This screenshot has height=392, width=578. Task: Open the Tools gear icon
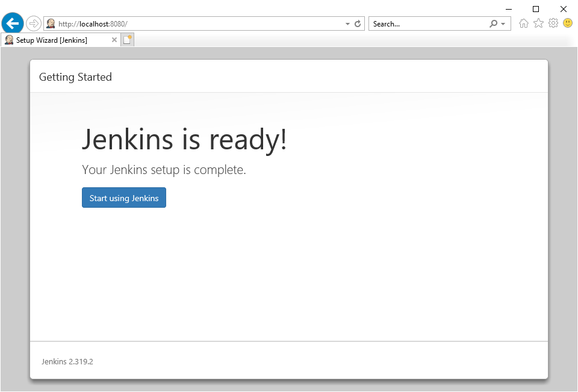(553, 23)
